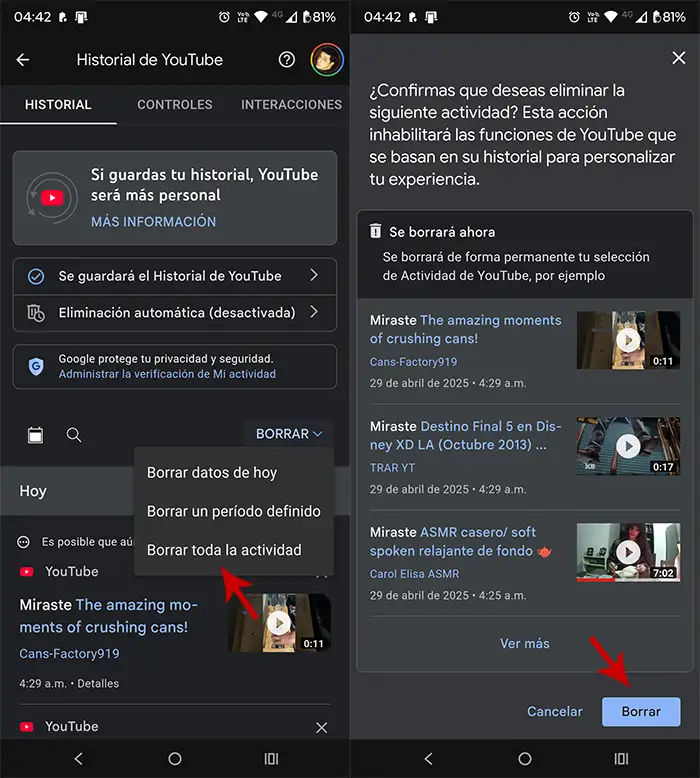Open the account profile avatar
Viewport: 700px width, 778px height.
click(327, 60)
